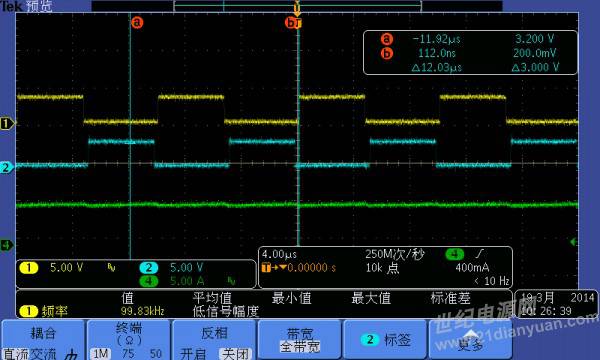Viewport: 600px width, 360px height.
Task: Click the 平均值 column header
Action: (x=212, y=298)
